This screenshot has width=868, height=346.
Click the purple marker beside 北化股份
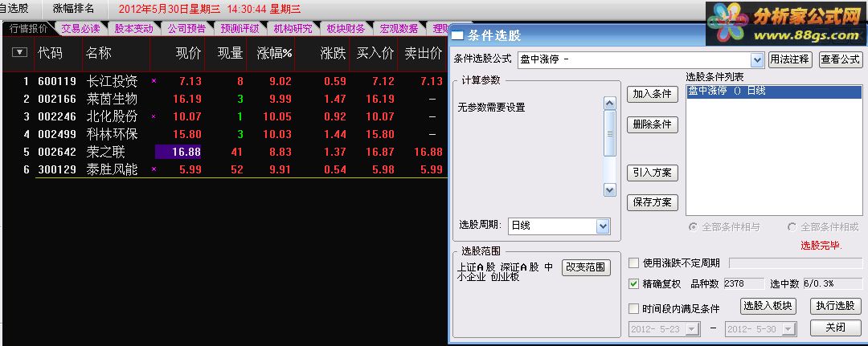click(154, 116)
